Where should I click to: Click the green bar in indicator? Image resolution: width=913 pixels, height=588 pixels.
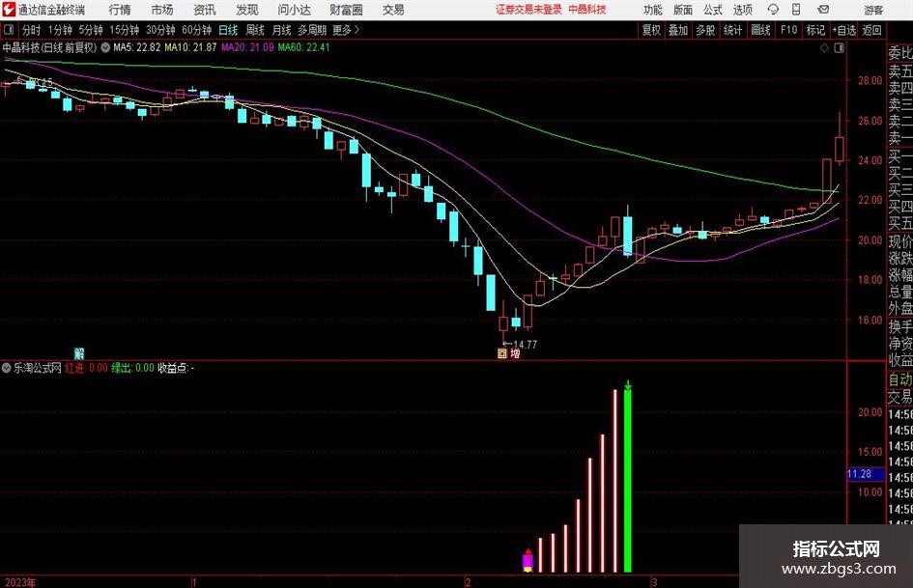click(628, 481)
